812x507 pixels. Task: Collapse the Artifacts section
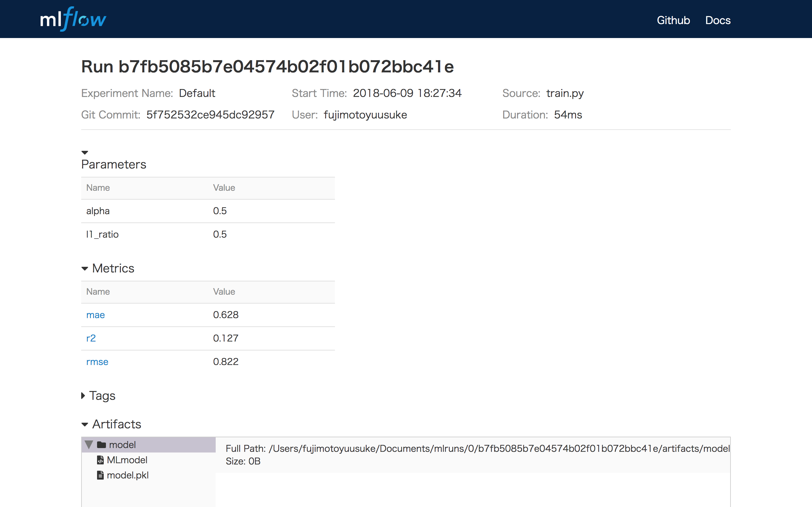[85, 424]
